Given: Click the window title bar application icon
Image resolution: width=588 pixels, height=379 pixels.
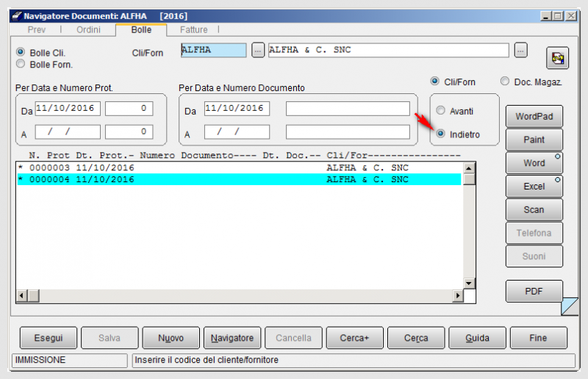Looking at the screenshot, I should coord(17,15).
